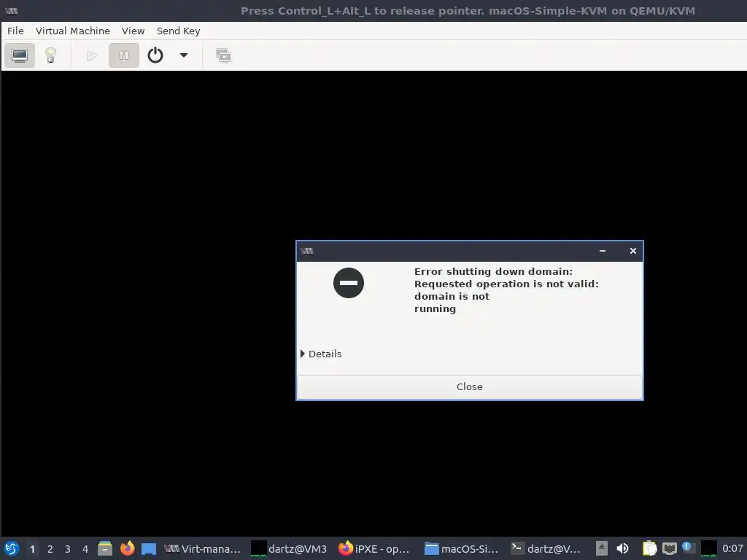Switch to Virt-manager taskbar window

(203, 549)
